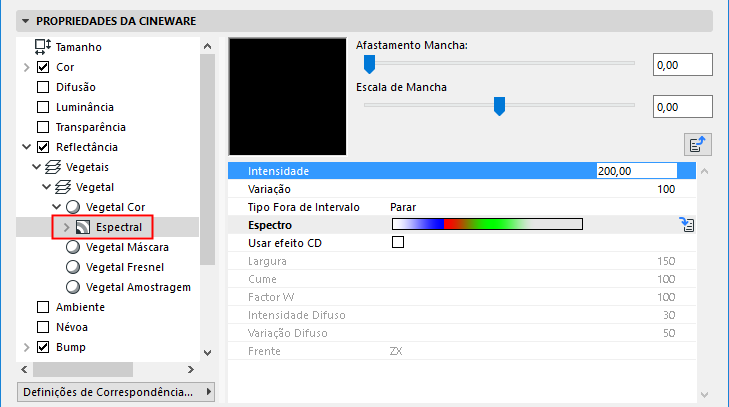Select the Largura parameter row
Screen dimensions: 729x407
[462, 261]
